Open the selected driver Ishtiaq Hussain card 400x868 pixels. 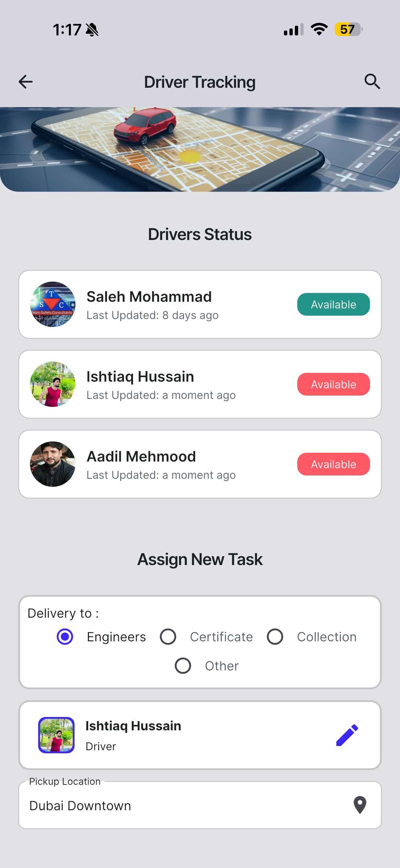[x=200, y=735]
